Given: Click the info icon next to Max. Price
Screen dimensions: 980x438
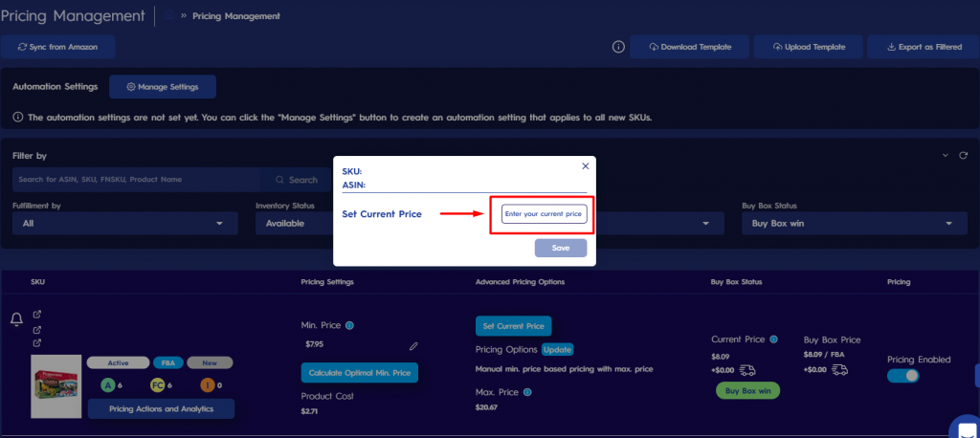Looking at the screenshot, I should (527, 392).
